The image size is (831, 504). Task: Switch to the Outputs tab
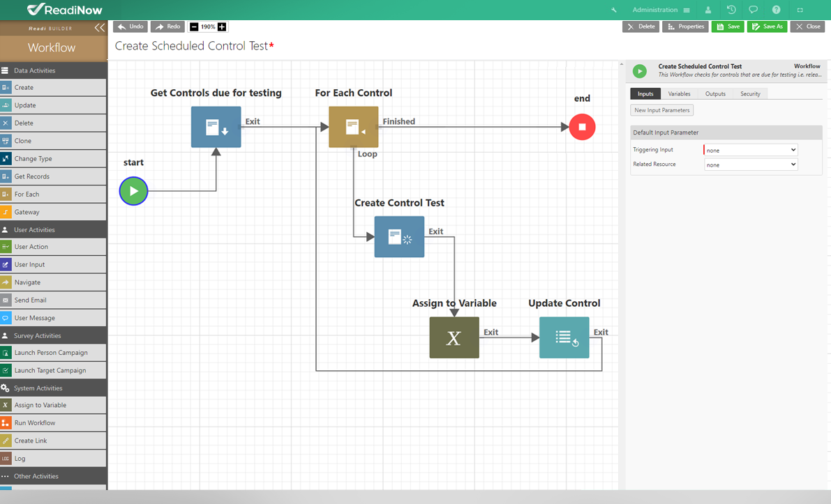[715, 93]
